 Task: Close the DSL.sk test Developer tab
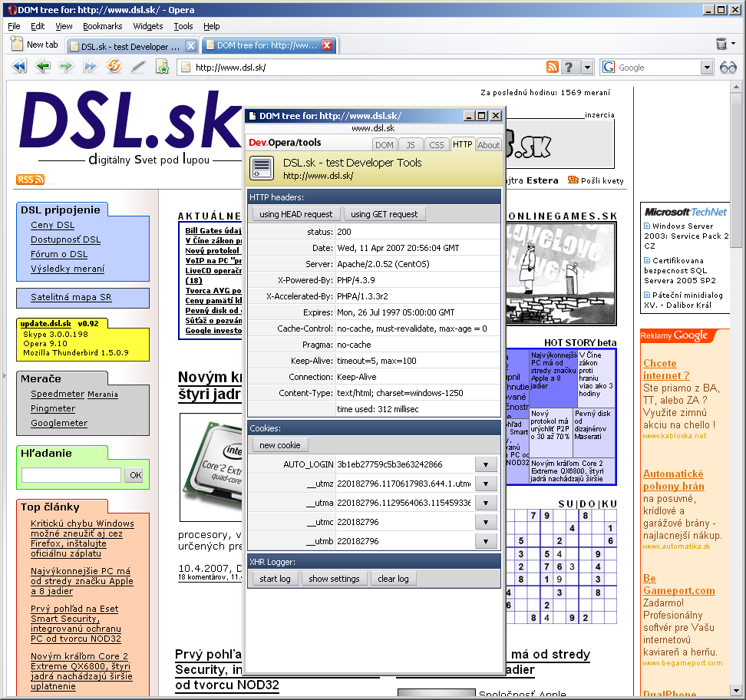tap(191, 46)
